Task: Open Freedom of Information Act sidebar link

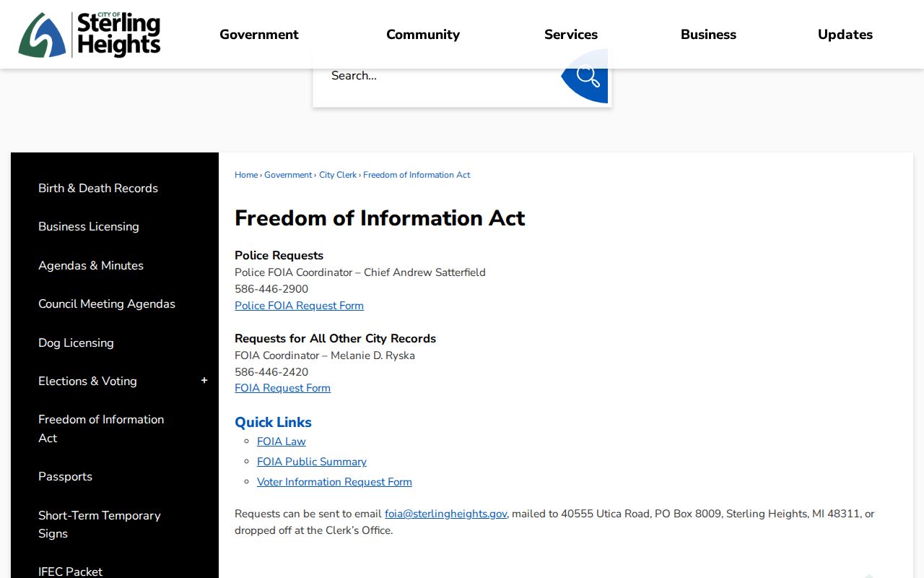Action: (x=101, y=428)
